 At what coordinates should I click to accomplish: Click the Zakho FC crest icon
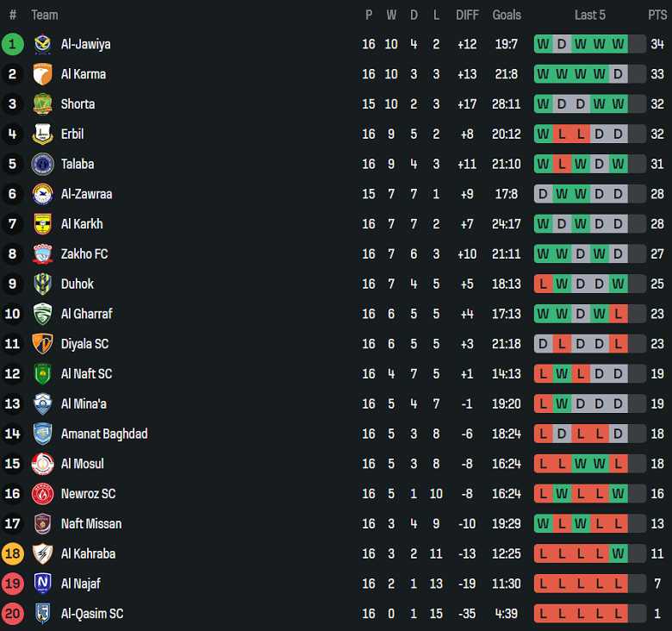click(42, 254)
